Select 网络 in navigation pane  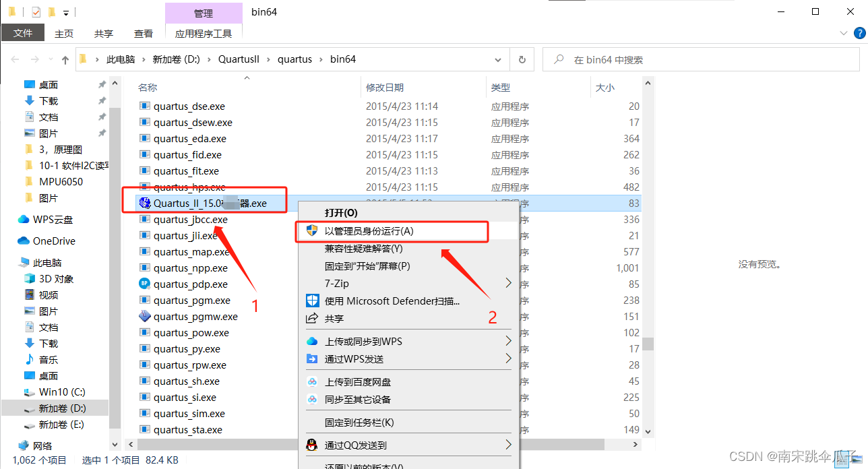tap(42, 445)
